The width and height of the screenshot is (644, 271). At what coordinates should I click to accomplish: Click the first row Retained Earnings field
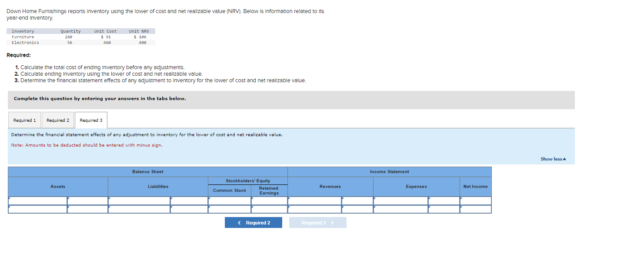[269, 201]
